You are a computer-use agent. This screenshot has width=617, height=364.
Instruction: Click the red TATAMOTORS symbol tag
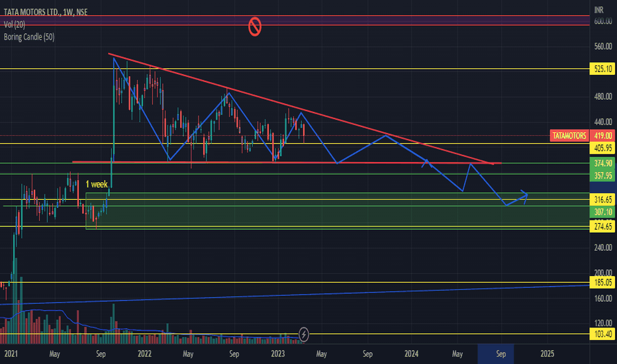coord(569,136)
